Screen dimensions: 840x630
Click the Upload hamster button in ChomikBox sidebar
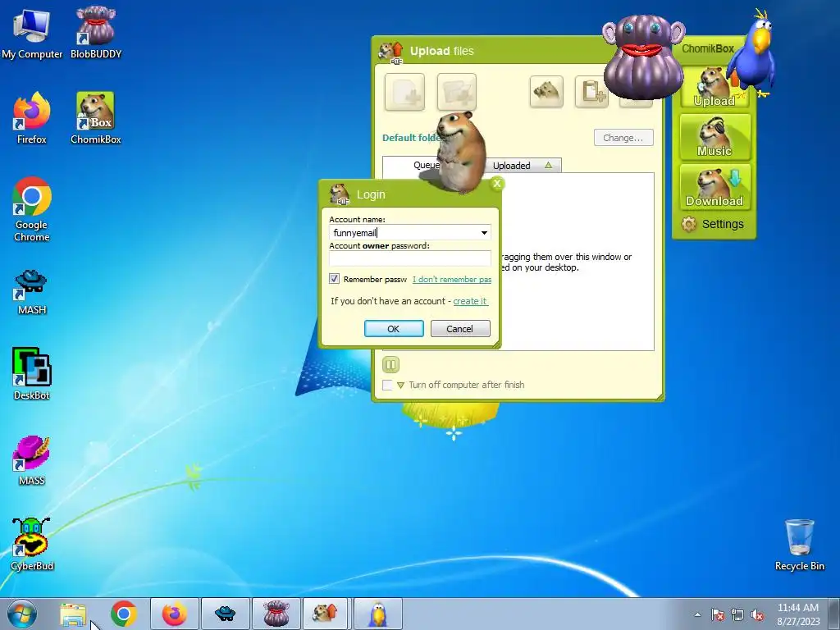click(714, 88)
